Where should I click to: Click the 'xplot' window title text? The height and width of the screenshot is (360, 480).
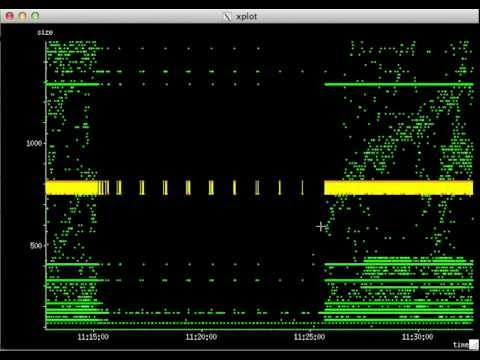tap(246, 16)
